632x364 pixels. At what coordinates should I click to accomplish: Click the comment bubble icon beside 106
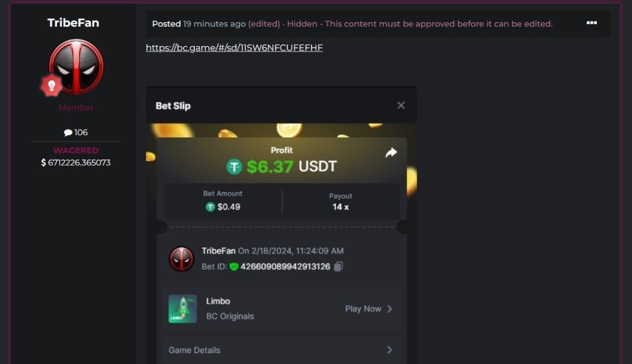click(x=68, y=133)
